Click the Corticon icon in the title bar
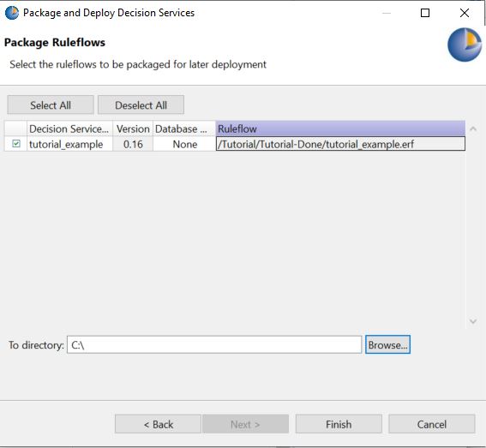486x448 pixels. (x=12, y=13)
